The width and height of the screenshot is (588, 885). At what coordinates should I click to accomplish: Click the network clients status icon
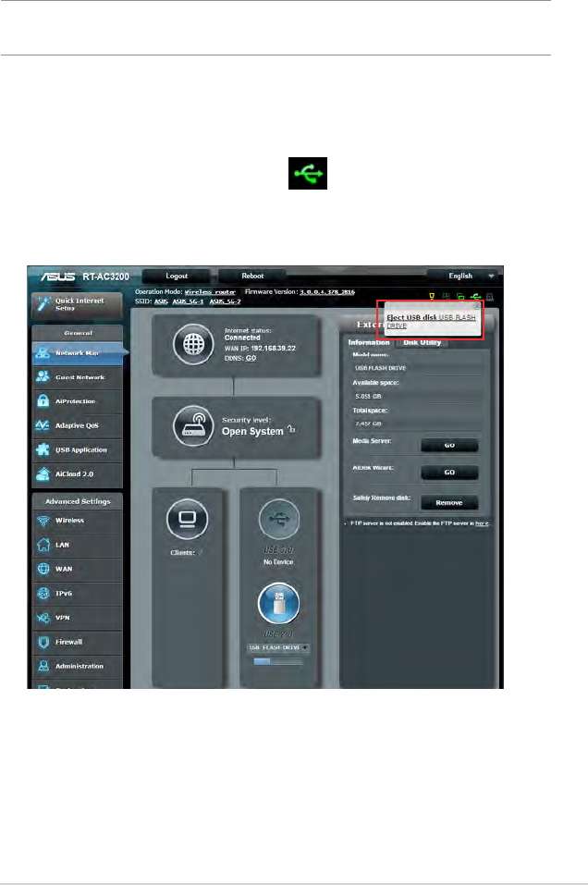[460, 296]
